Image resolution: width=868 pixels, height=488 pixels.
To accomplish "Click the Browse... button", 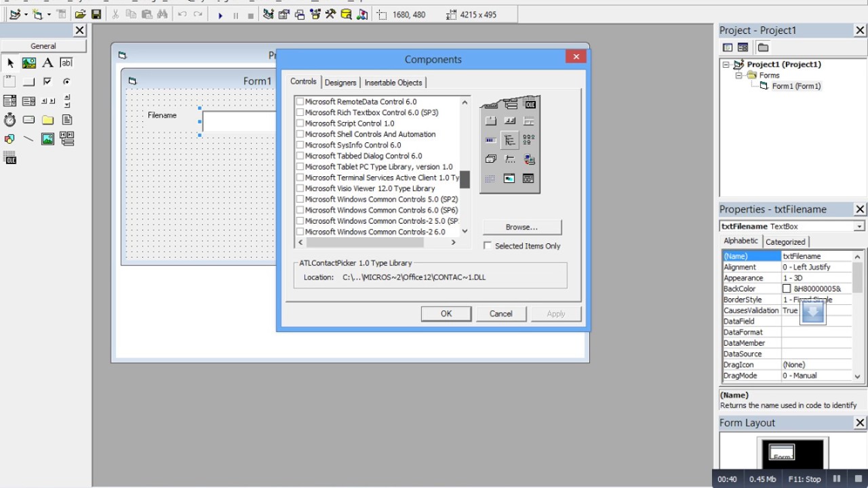I will pos(522,227).
